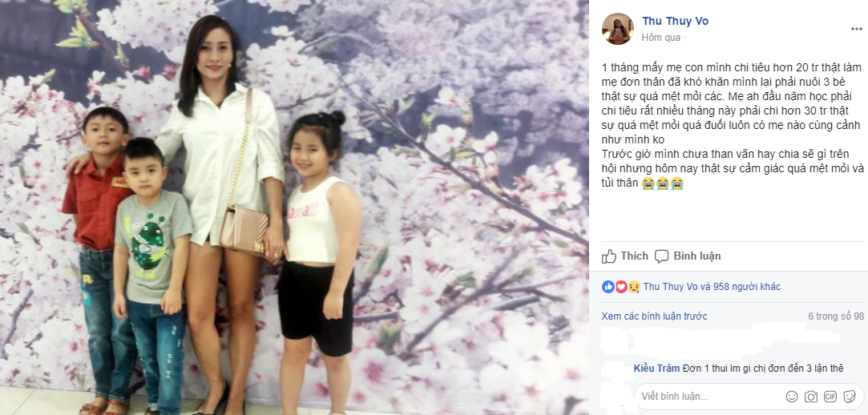Click the red heart reaction icon

click(x=621, y=287)
